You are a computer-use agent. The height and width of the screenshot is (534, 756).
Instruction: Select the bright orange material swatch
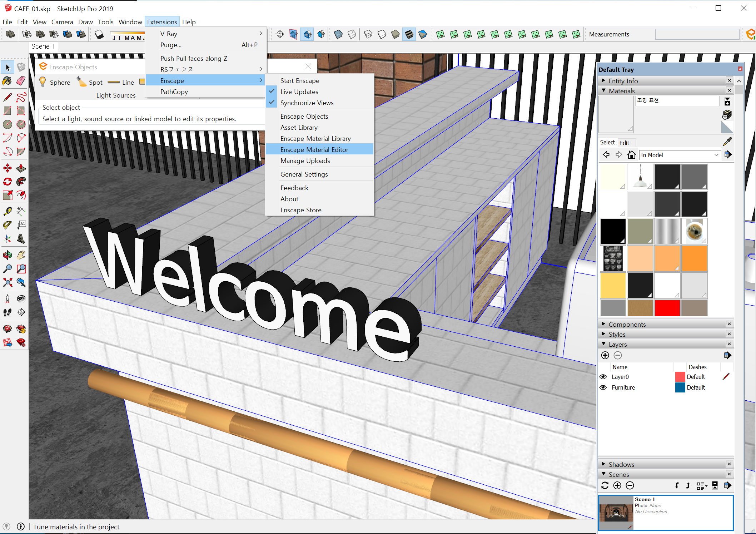[x=694, y=258]
